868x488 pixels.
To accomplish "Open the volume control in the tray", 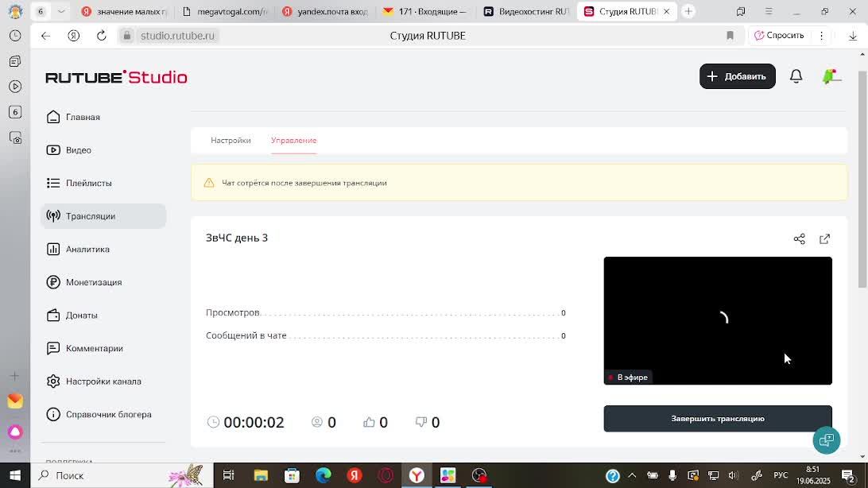I will (x=734, y=475).
